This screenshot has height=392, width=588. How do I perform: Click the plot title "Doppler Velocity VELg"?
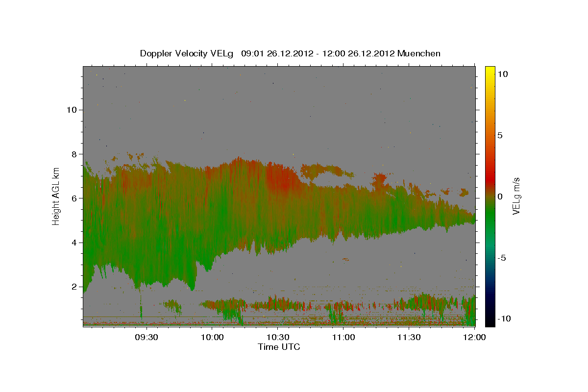(x=187, y=53)
